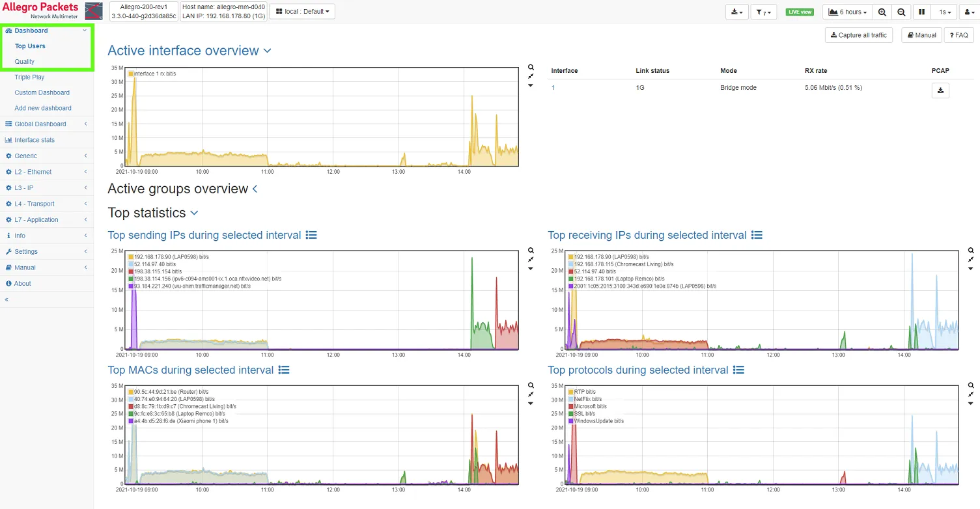Screen dimensions: 980x509
Task: Select Triple Play in the sidebar
Action: (29, 77)
